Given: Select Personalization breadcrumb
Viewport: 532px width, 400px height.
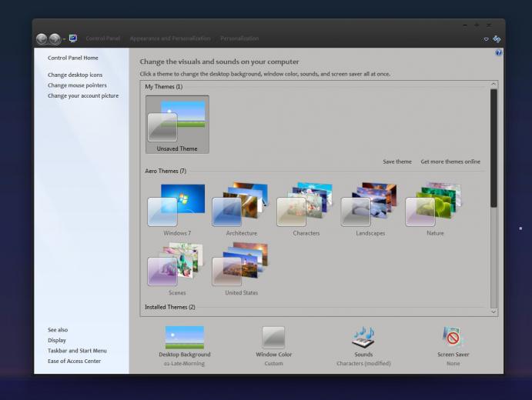Looking at the screenshot, I should click(x=239, y=38).
